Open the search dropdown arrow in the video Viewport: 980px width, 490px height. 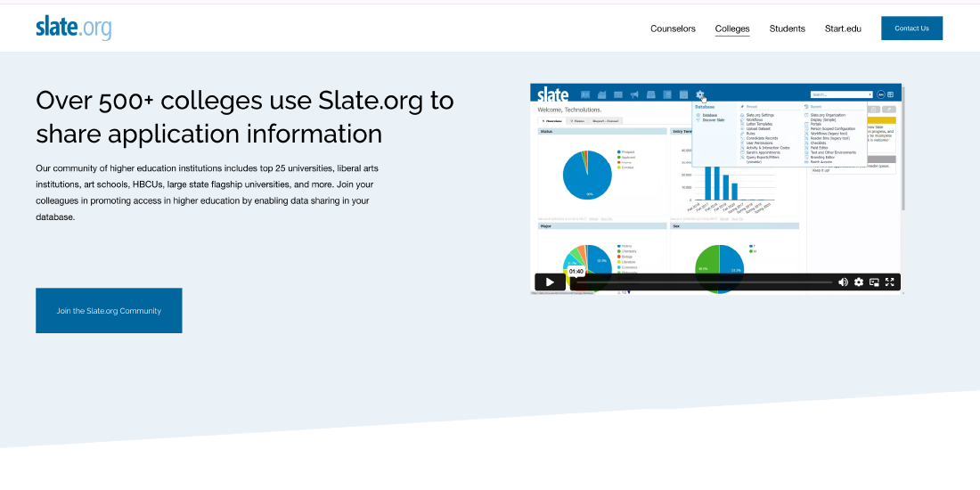point(870,94)
